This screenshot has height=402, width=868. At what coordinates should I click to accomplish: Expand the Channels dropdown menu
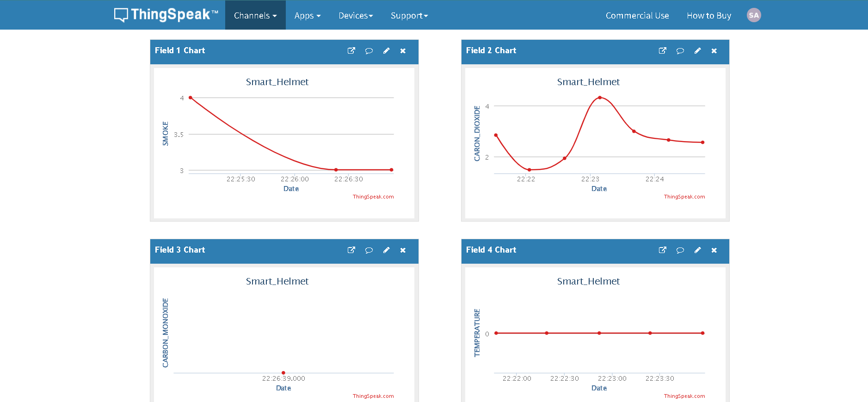[x=255, y=15]
